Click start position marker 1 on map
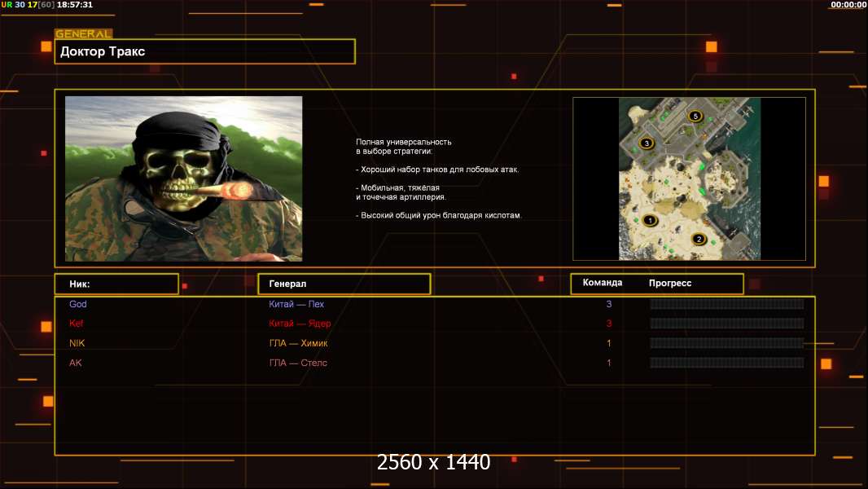This screenshot has height=489, width=868. click(650, 220)
